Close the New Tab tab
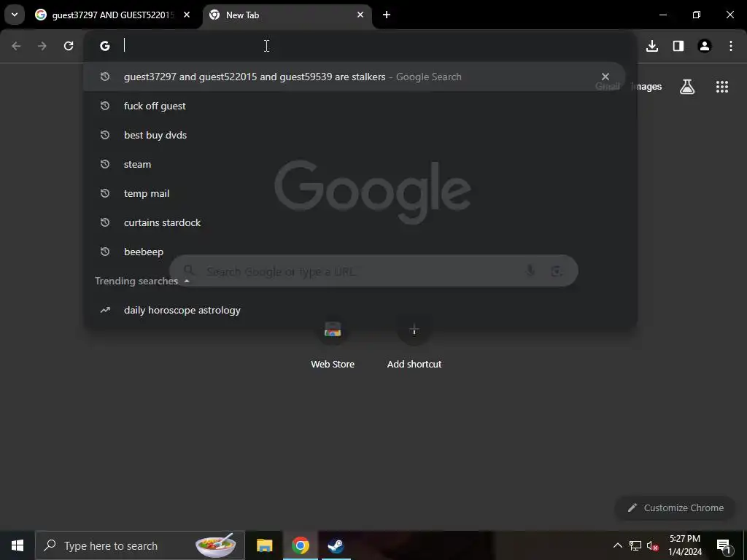 tap(360, 15)
